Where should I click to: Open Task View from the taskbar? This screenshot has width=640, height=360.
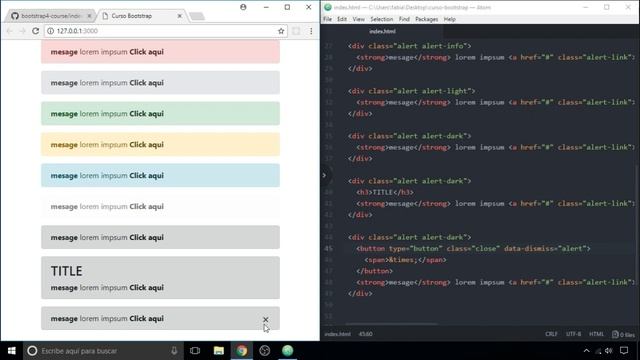pos(195,351)
